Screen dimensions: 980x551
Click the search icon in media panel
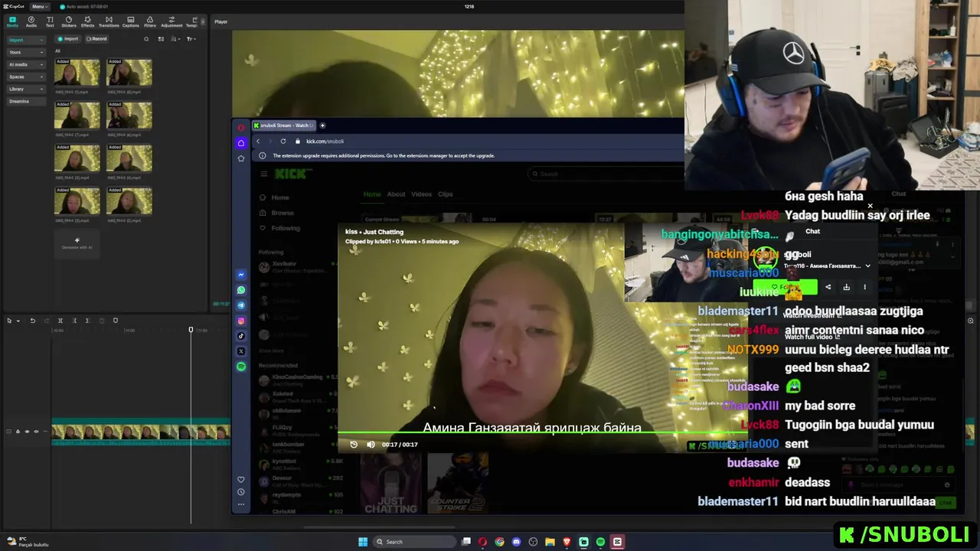[x=146, y=39]
